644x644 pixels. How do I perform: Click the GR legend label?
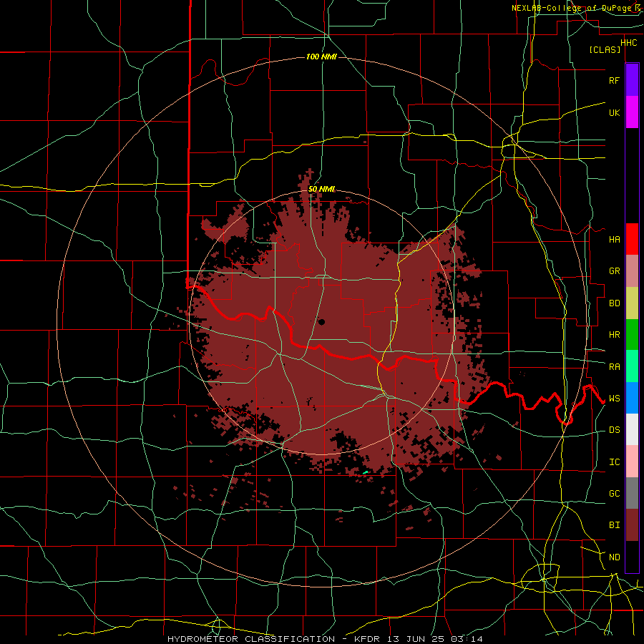point(614,271)
